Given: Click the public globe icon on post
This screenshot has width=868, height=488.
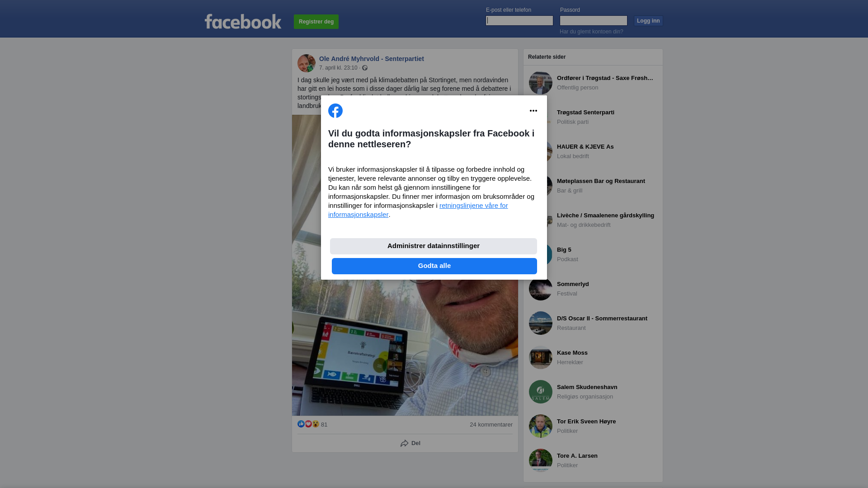Looking at the screenshot, I should 365,68.
